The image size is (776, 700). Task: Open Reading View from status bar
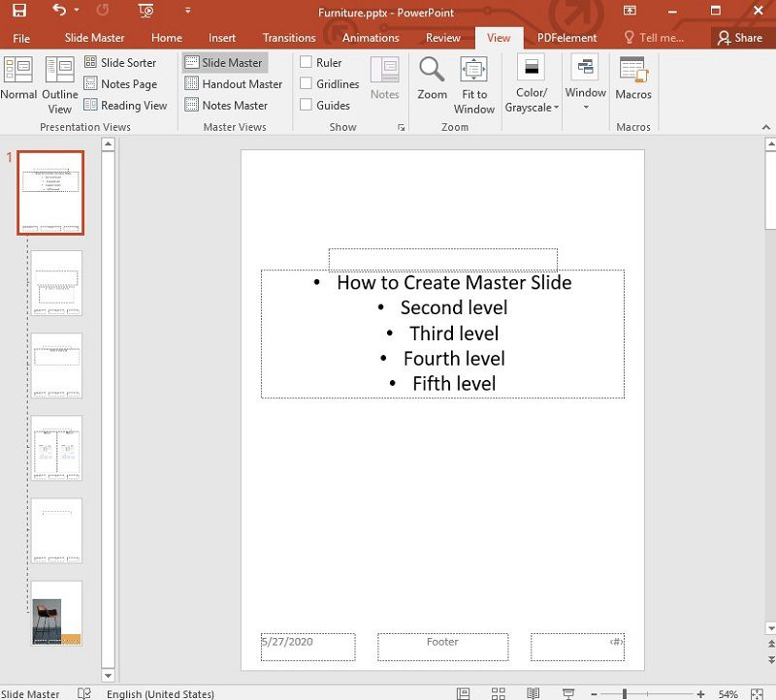coord(533,693)
